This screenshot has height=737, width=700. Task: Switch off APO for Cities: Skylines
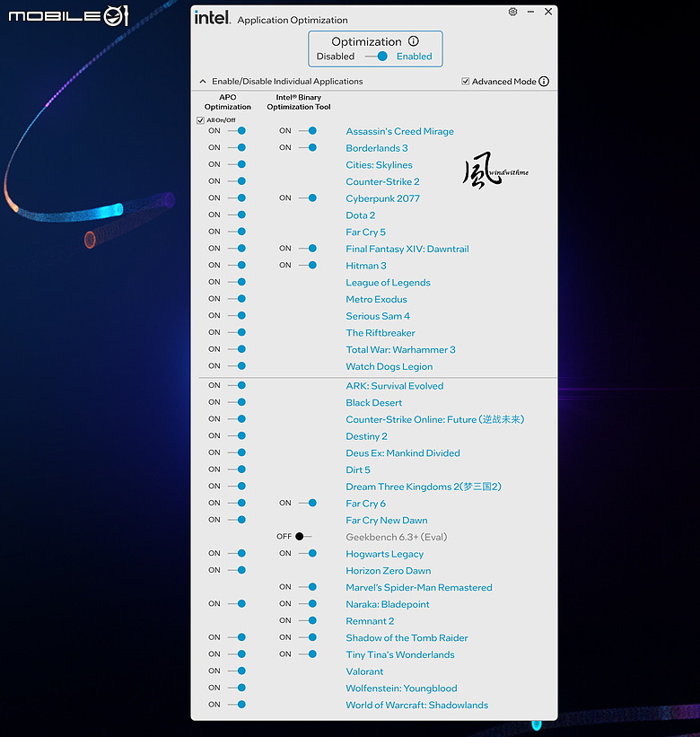(237, 164)
